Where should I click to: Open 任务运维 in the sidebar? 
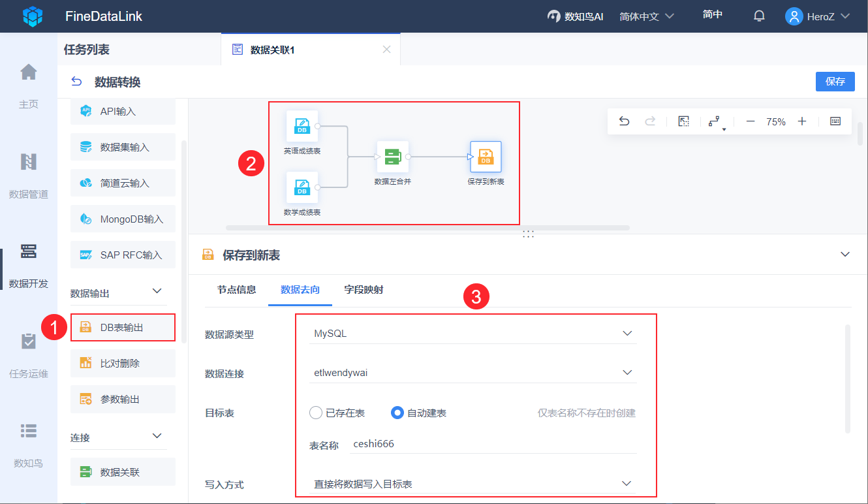tap(29, 355)
